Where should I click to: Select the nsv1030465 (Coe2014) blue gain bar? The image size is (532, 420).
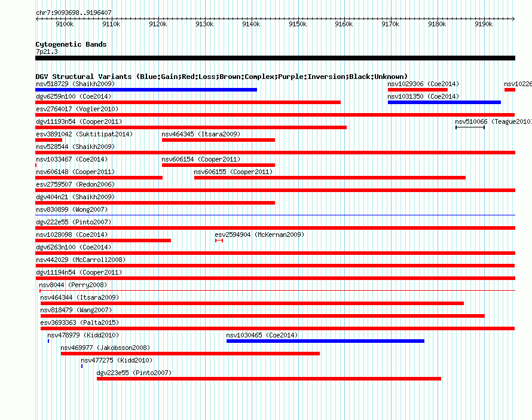point(325,341)
